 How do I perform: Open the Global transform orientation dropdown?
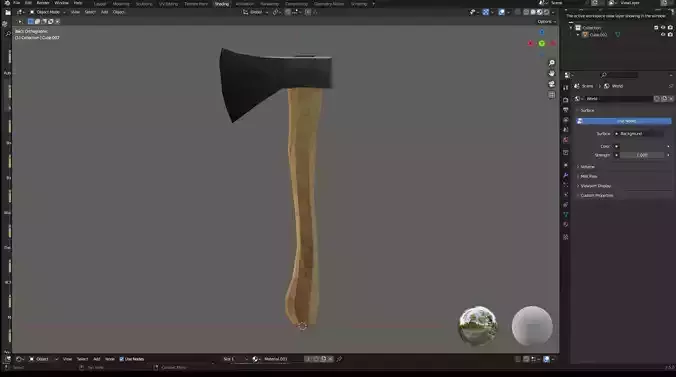tap(255, 13)
